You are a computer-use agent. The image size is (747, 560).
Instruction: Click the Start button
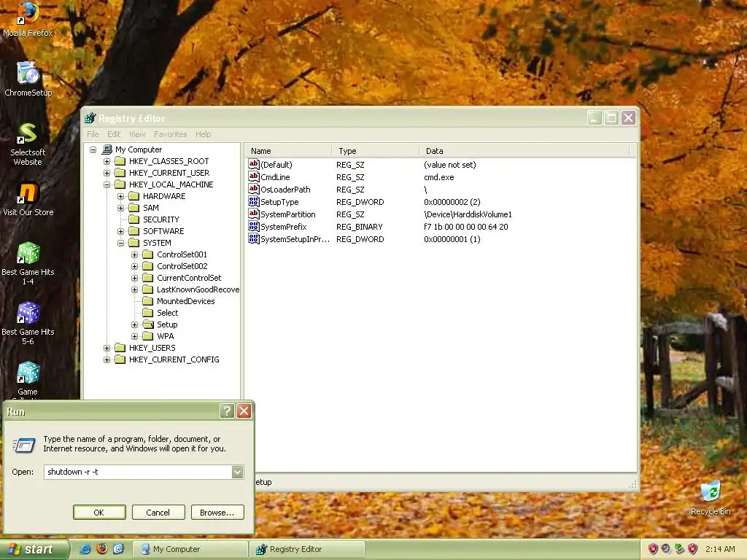[x=34, y=549]
